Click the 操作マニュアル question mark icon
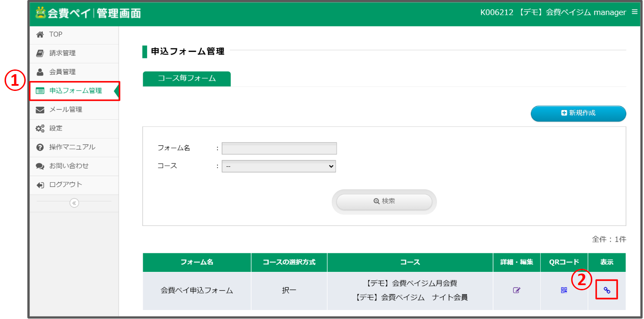 click(x=40, y=147)
